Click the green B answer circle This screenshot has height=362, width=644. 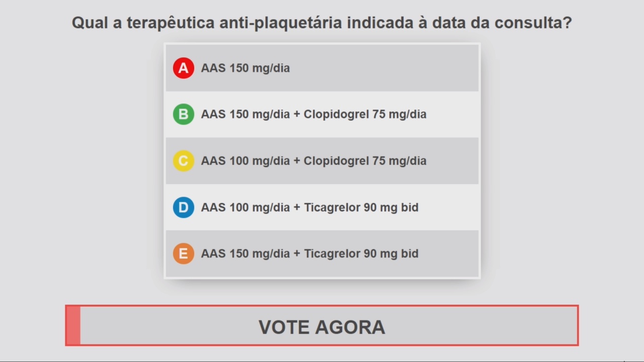pos(184,114)
